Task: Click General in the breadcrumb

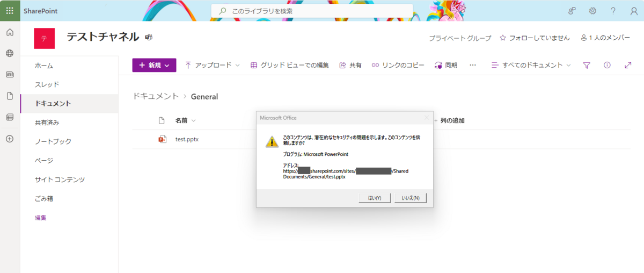Action: tap(204, 97)
